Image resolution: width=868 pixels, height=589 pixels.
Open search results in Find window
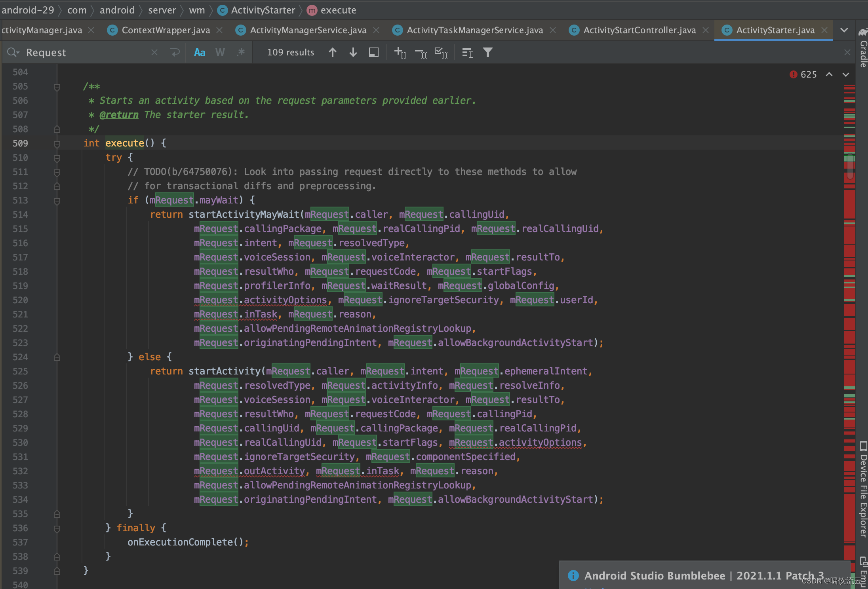click(373, 52)
